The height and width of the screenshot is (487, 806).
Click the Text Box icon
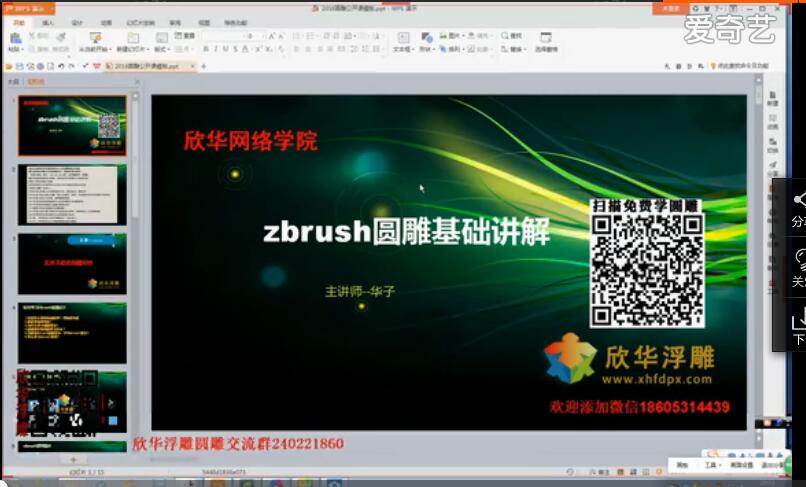pos(404,37)
